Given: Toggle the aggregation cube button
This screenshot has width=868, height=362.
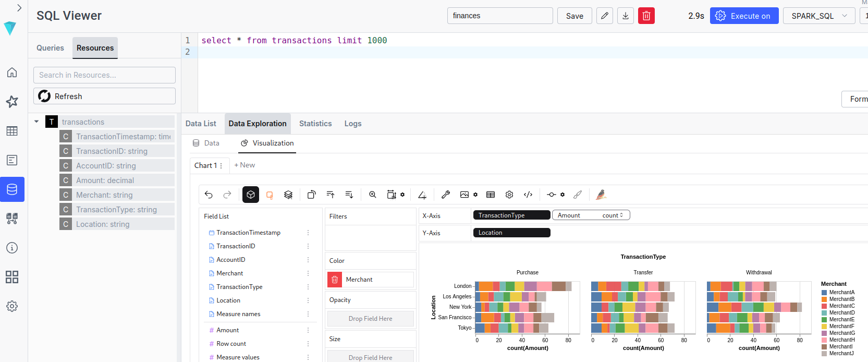Looking at the screenshot, I should 251,195.
